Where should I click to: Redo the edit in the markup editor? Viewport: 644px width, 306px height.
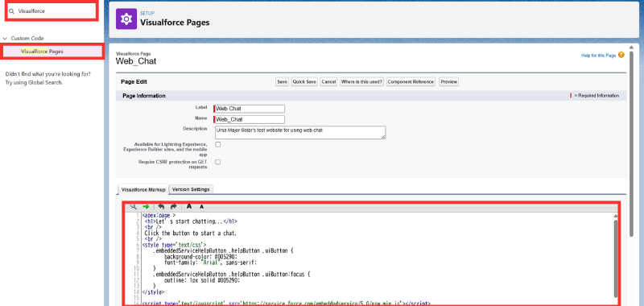[x=173, y=206]
